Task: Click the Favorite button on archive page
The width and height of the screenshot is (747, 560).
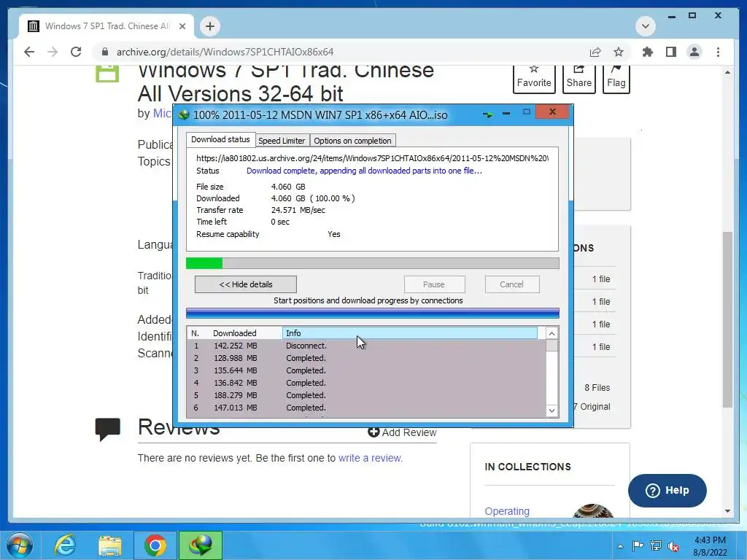Action: pos(534,79)
